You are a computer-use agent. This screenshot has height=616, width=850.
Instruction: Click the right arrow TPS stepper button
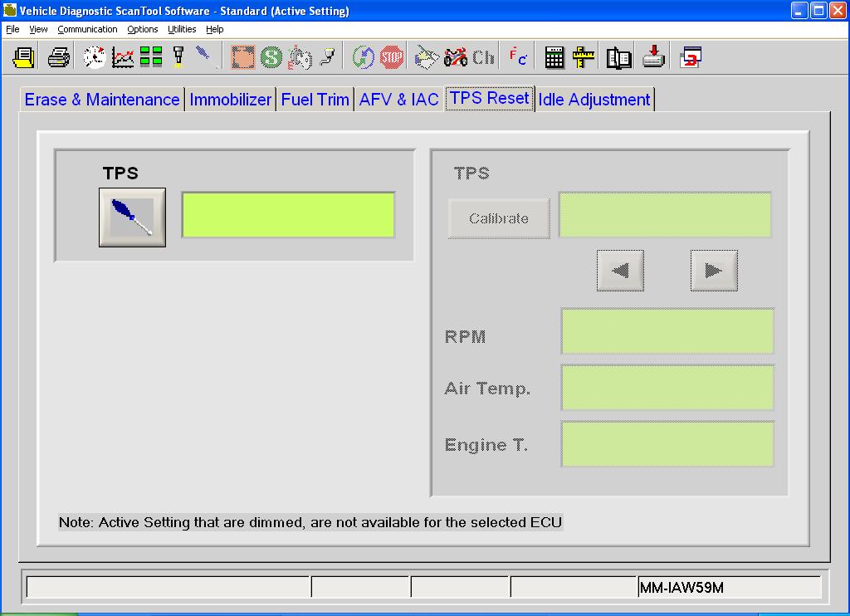point(714,271)
